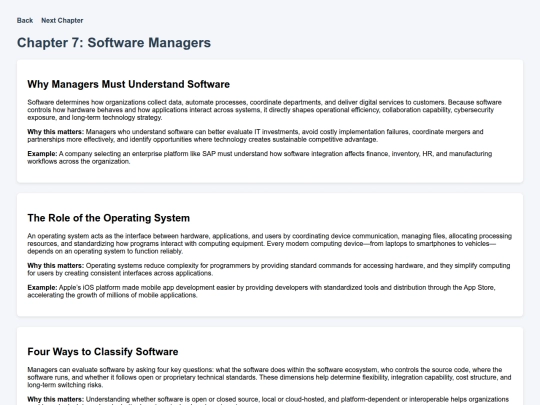Screen dimensions: 540x405
Task: Select the Why Managers Must Understand Software heading
Action: [128, 84]
